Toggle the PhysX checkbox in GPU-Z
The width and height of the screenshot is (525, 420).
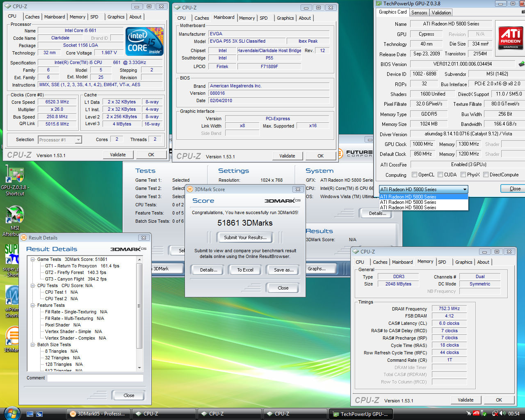pos(463,175)
